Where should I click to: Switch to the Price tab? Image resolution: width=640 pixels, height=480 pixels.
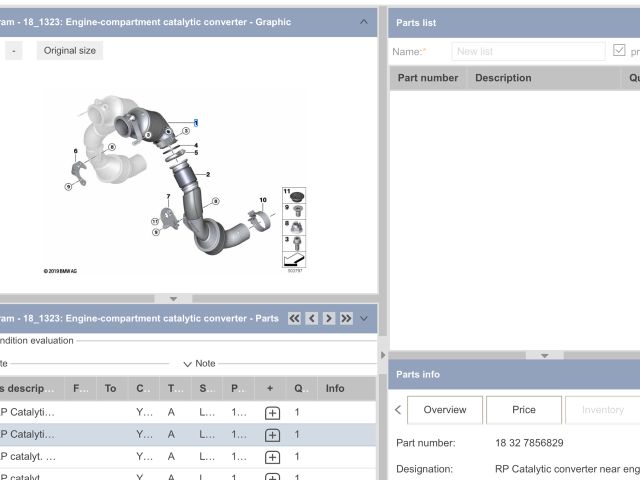[x=523, y=410]
